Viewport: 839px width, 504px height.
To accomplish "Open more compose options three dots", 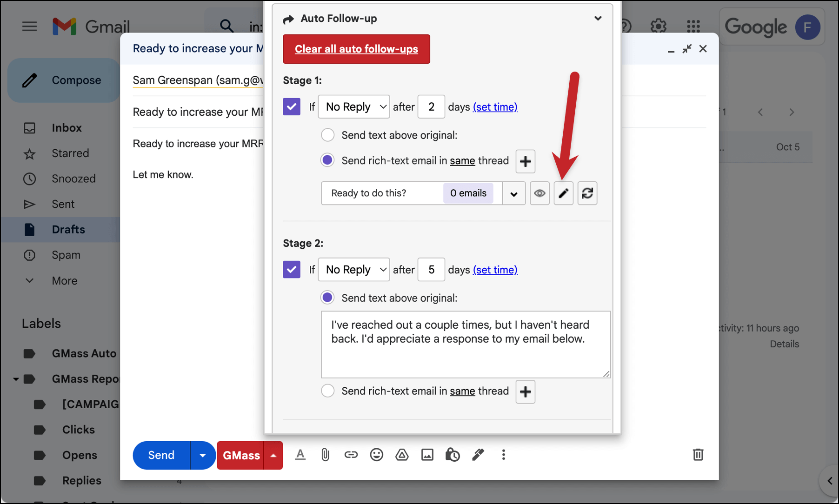I will coord(503,455).
